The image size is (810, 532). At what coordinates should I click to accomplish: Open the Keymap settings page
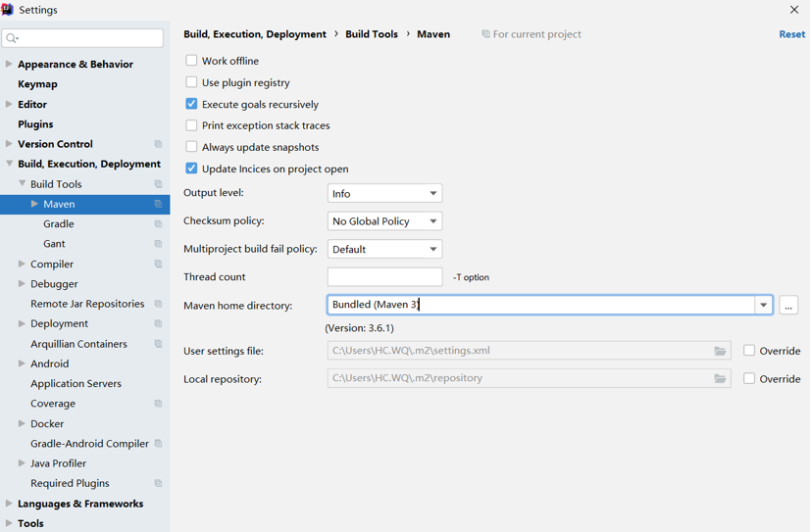37,84
